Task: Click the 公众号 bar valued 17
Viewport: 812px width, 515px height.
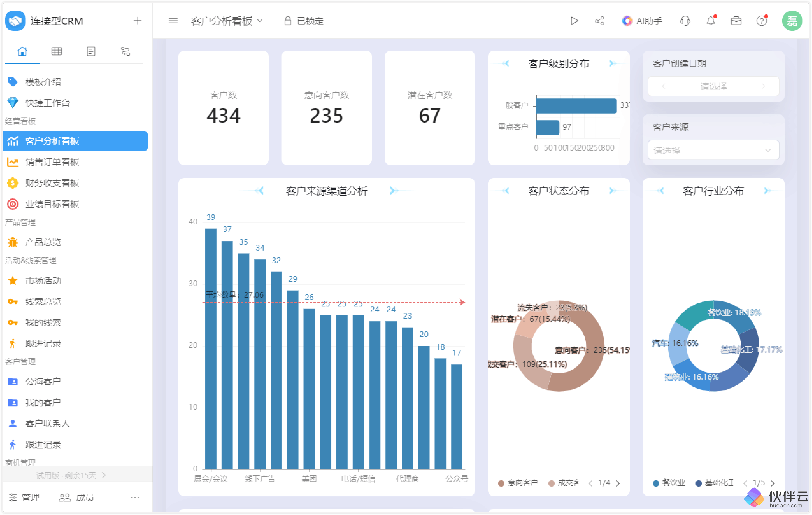Action: point(457,417)
